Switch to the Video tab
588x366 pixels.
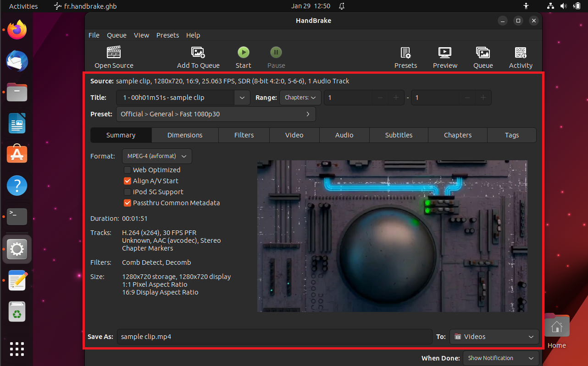(294, 135)
